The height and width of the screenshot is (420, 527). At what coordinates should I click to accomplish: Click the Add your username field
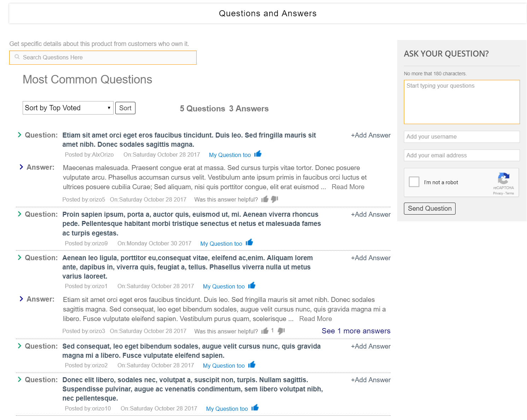point(462,137)
